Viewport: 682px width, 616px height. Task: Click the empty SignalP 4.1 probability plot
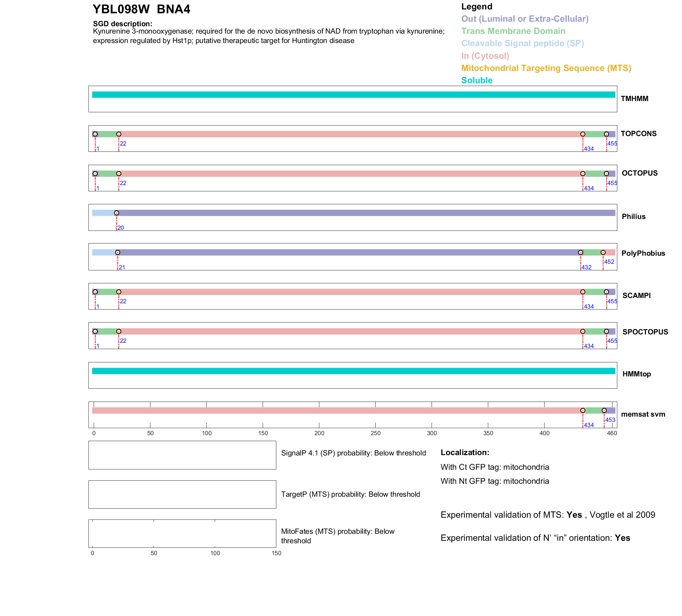point(182,455)
